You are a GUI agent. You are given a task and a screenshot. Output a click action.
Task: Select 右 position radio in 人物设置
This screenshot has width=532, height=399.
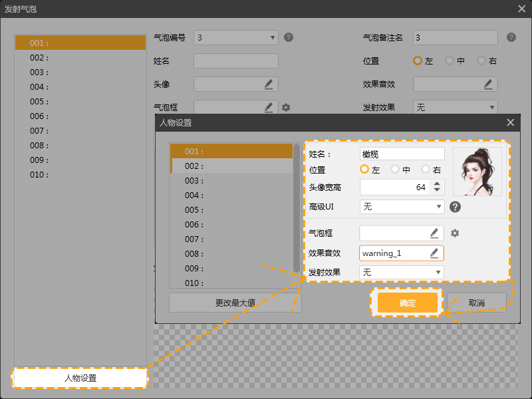pos(426,170)
